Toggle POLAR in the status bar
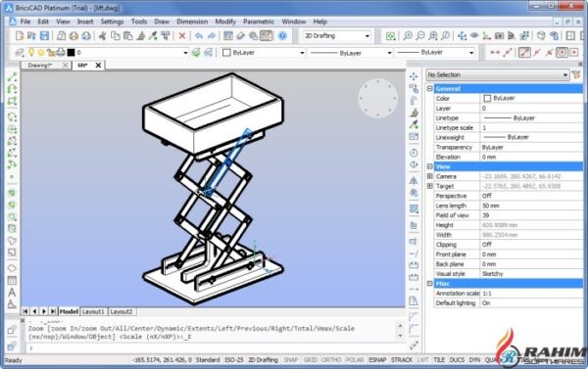 tap(355, 360)
